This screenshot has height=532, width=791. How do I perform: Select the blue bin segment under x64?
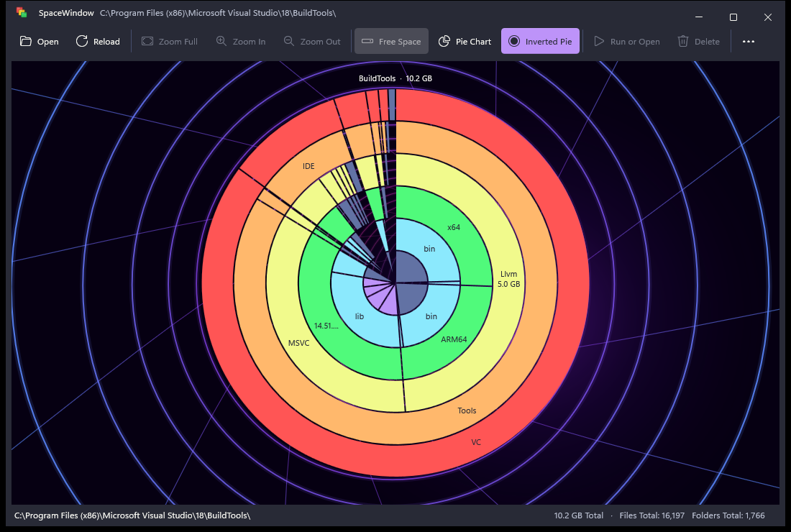429,249
